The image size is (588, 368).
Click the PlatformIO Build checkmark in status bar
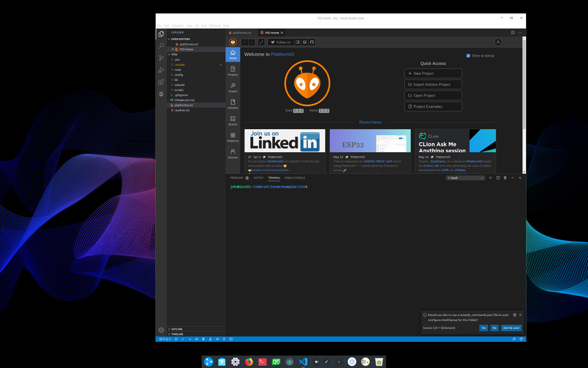click(182, 339)
